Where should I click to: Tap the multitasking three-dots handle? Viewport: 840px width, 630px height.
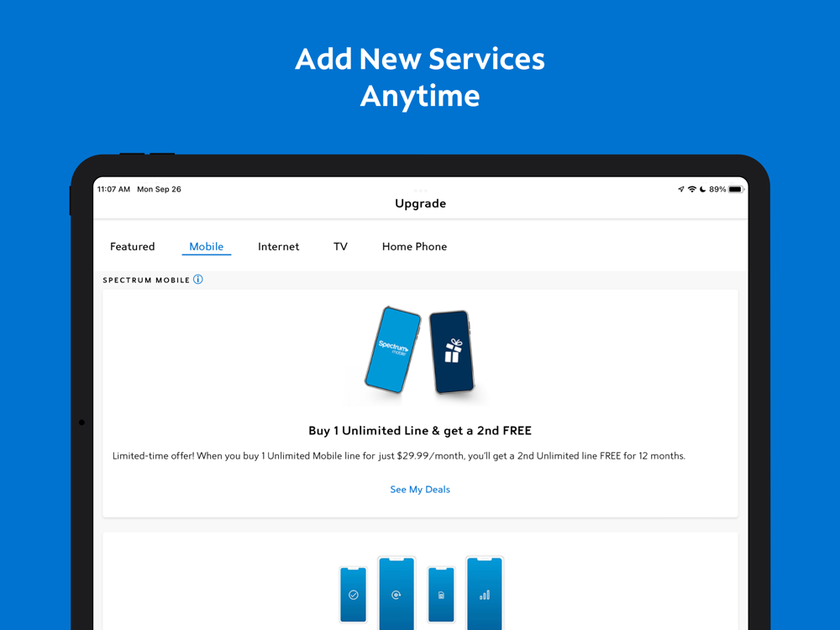[x=421, y=191]
